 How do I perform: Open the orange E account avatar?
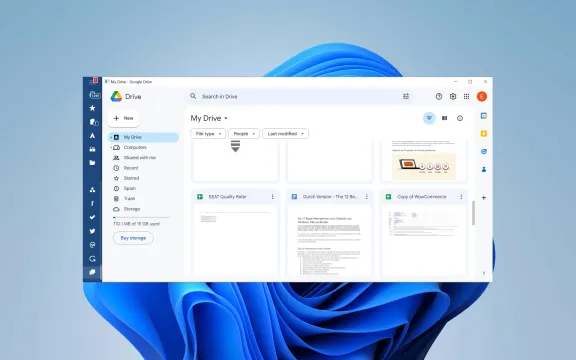(x=482, y=96)
